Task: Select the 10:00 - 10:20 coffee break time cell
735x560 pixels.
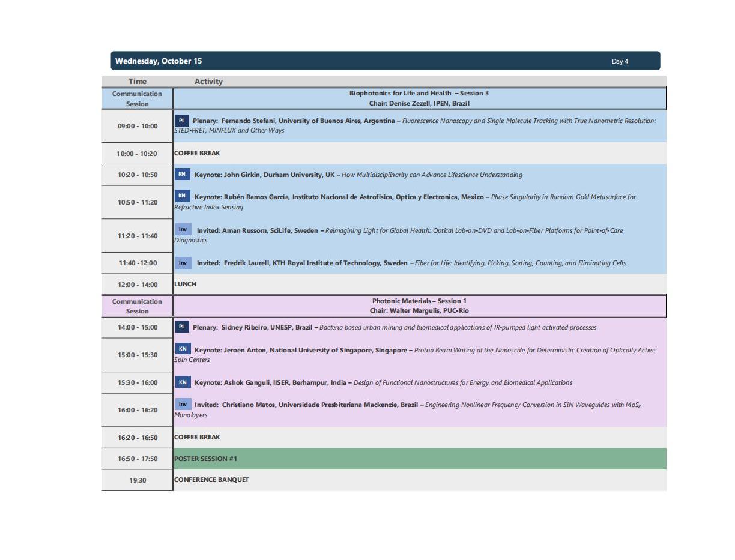Action: tap(137, 154)
